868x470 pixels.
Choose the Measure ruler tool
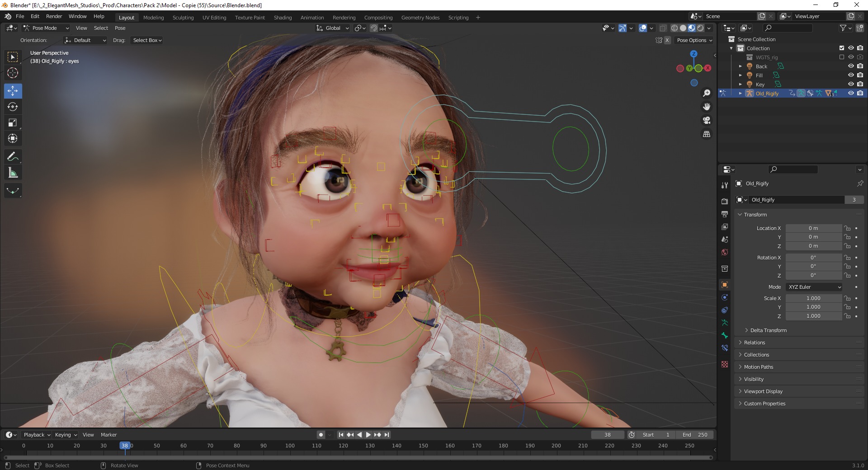pos(13,173)
